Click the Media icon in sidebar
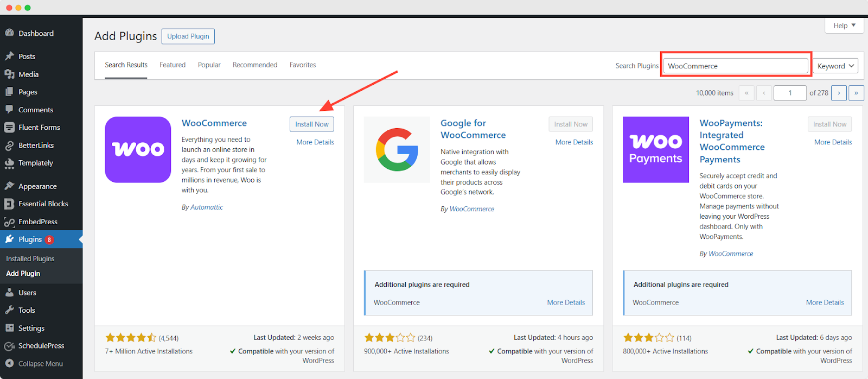The height and width of the screenshot is (379, 868). coord(9,74)
